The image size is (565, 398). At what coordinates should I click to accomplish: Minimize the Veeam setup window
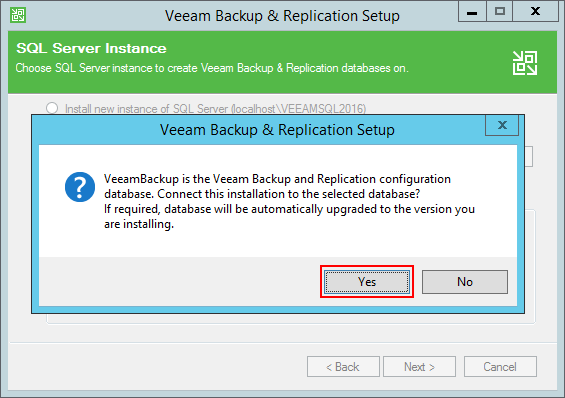point(472,12)
